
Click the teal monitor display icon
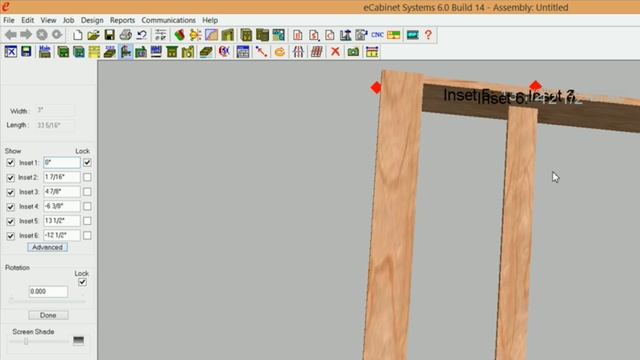[x=413, y=35]
